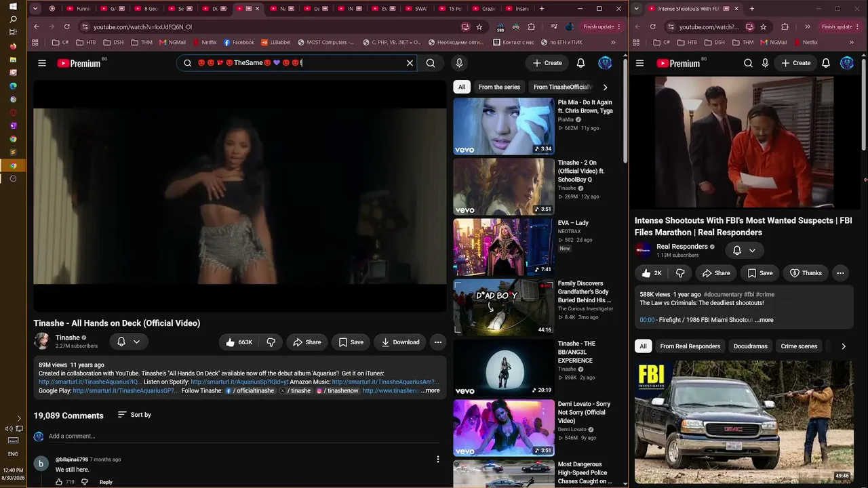
Task: Open notifications bell in right YouTube header
Action: [x=826, y=63]
